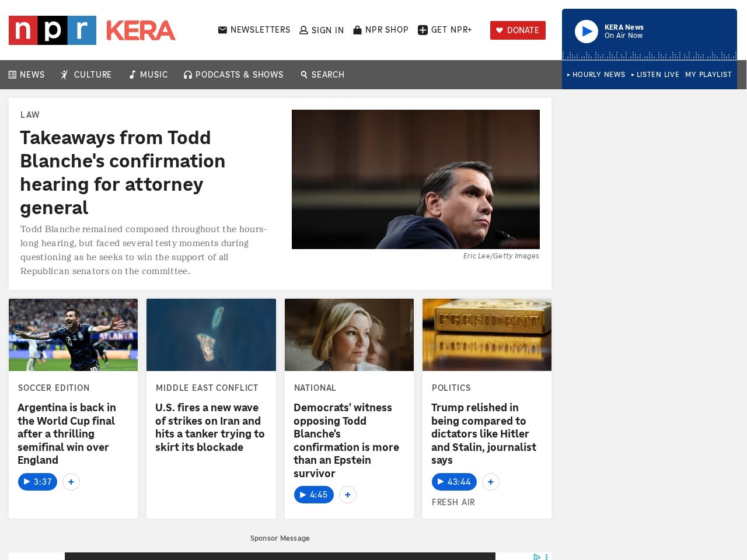Read the Todd Blanche story teaser text
747x560 pixels.
pyautogui.click(x=144, y=250)
